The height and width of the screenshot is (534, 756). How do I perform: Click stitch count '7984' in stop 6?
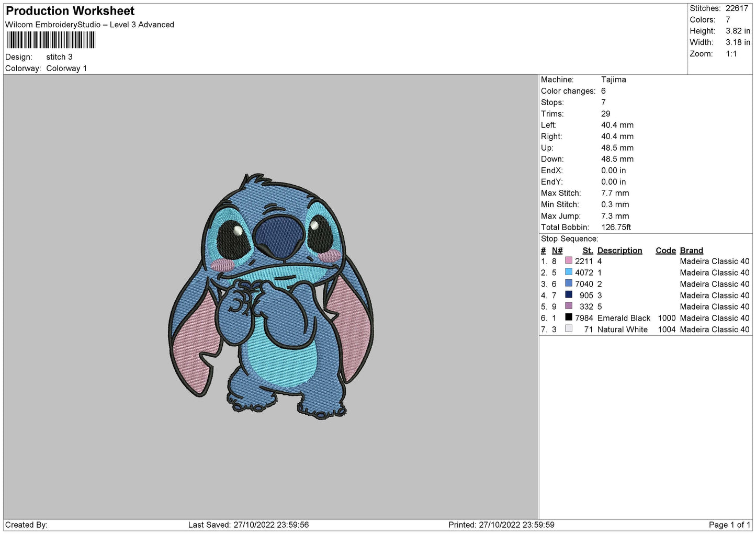pyautogui.click(x=584, y=318)
